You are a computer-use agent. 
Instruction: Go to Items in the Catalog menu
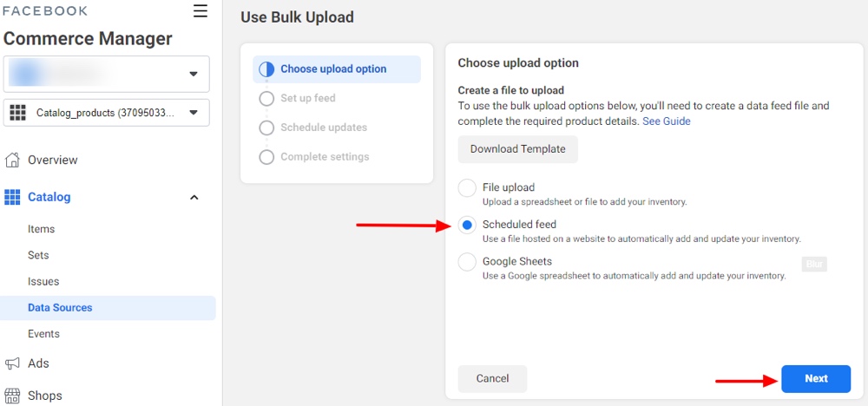[x=42, y=229]
